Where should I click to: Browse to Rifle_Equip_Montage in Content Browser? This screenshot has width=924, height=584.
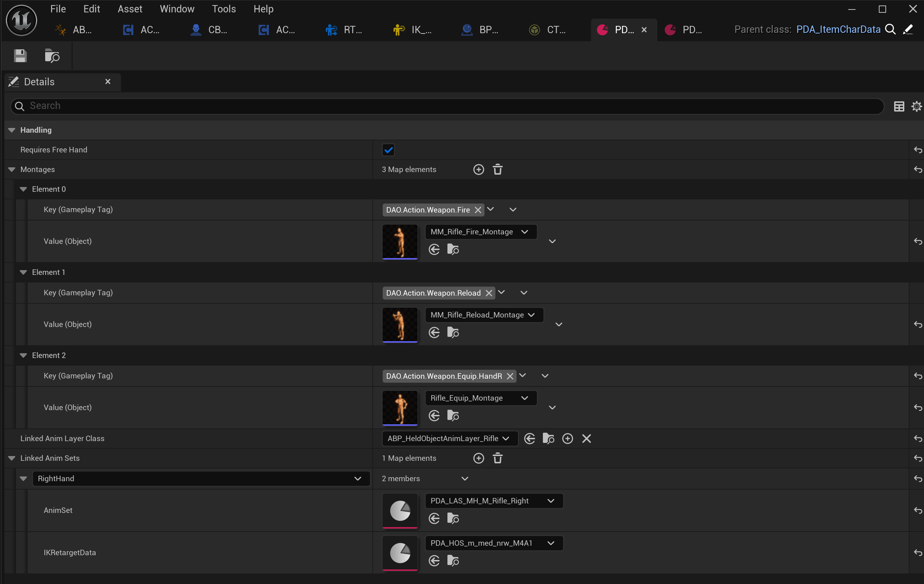(x=453, y=416)
